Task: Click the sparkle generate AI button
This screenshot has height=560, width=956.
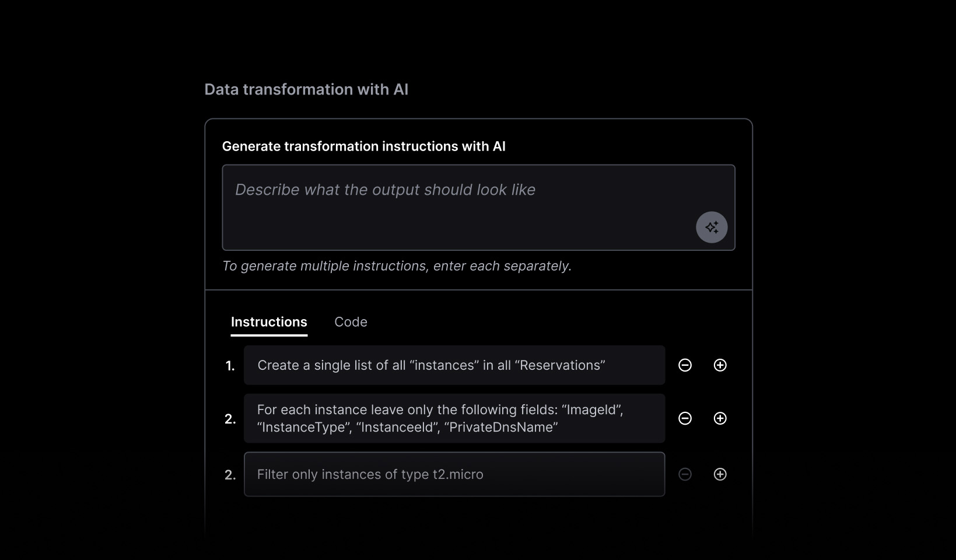Action: (x=712, y=227)
